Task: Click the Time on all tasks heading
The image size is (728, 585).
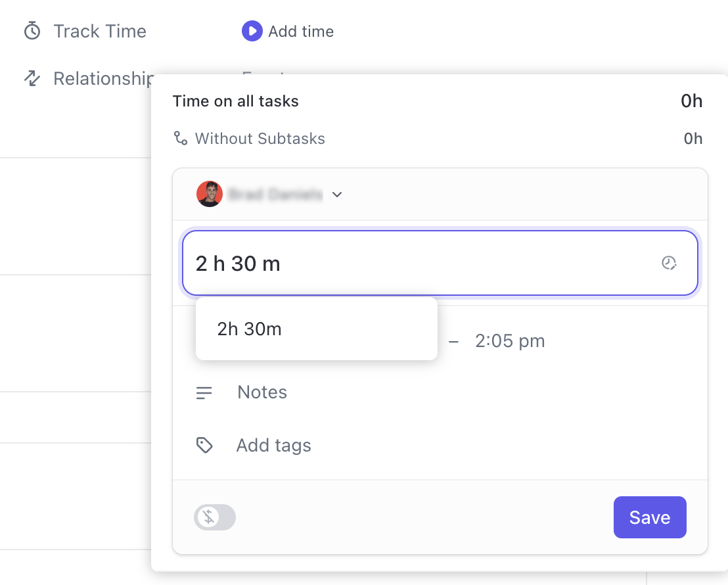Action: click(x=236, y=101)
